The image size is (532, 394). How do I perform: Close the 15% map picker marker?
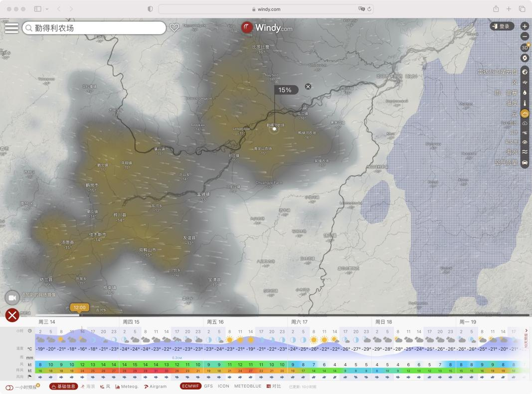tap(308, 87)
